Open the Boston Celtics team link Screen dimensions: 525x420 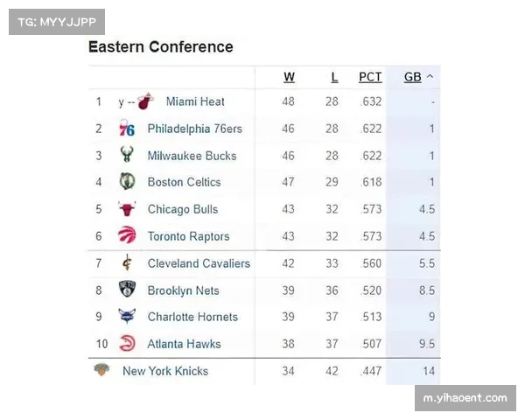click(184, 182)
